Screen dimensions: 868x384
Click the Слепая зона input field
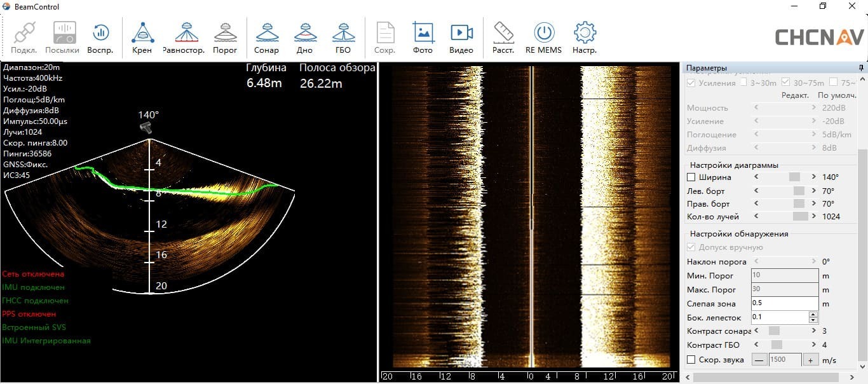pyautogui.click(x=784, y=303)
